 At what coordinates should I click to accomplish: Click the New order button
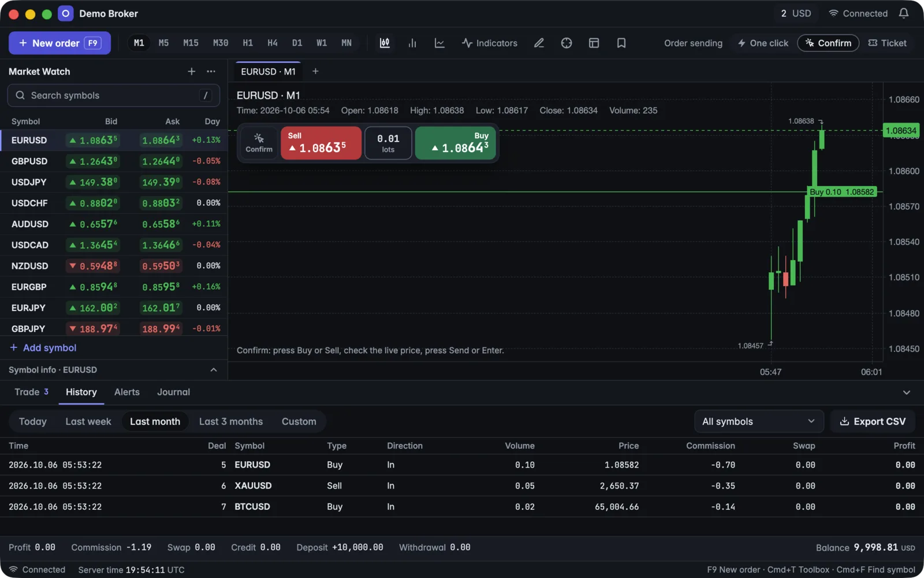pyautogui.click(x=59, y=43)
